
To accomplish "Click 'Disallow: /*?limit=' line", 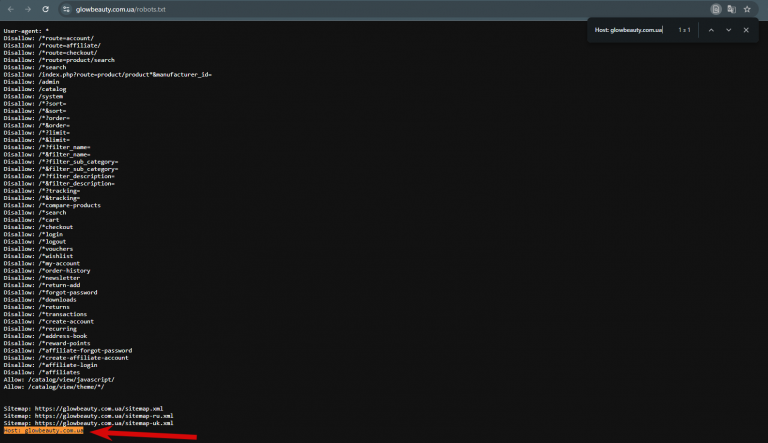I will 36,133.
